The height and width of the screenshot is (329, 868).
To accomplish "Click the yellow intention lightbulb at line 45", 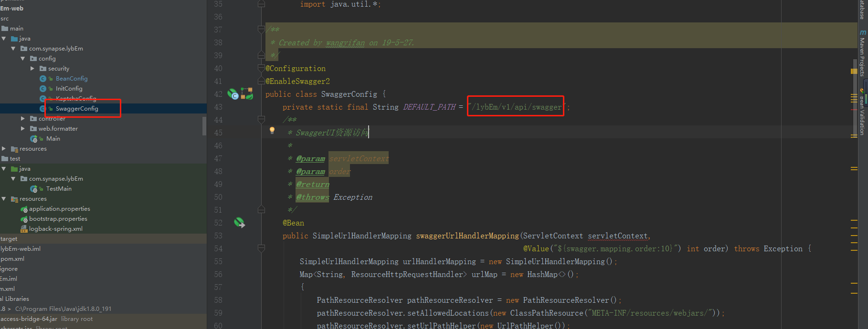I will pos(272,130).
